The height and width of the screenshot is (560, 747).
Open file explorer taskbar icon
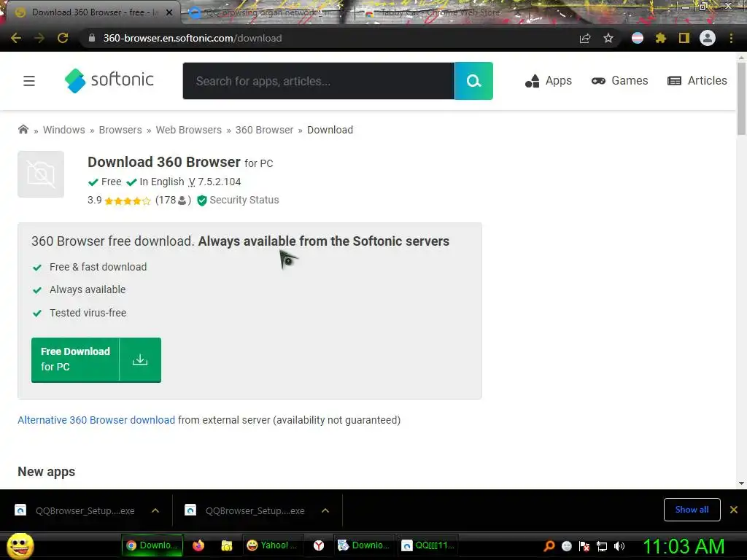point(227,545)
